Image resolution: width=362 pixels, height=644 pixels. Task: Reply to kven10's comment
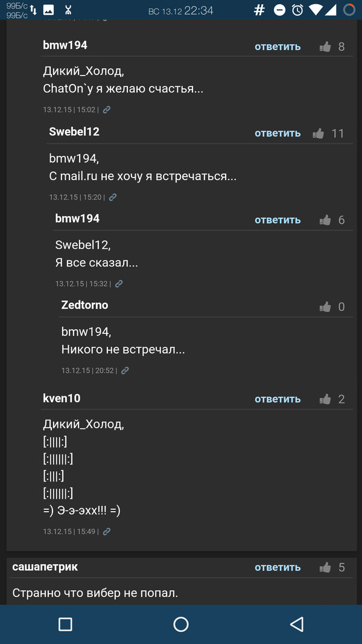click(x=278, y=399)
